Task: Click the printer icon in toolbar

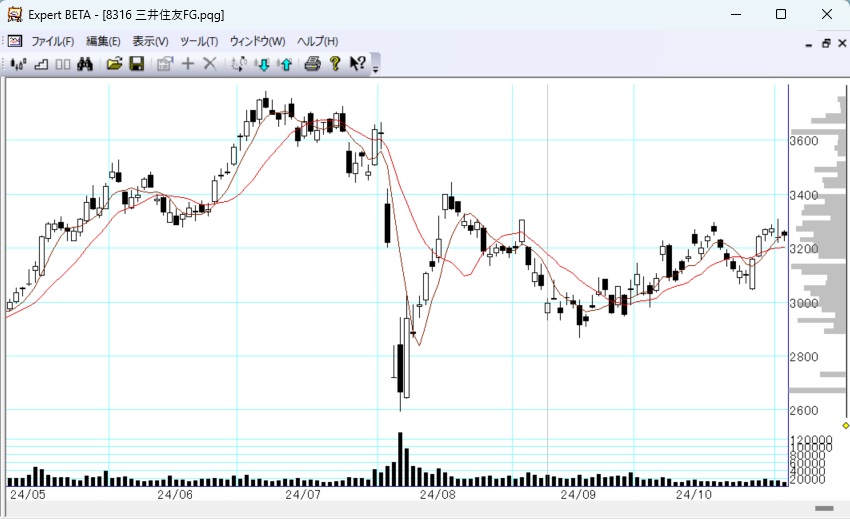Action: pos(312,64)
